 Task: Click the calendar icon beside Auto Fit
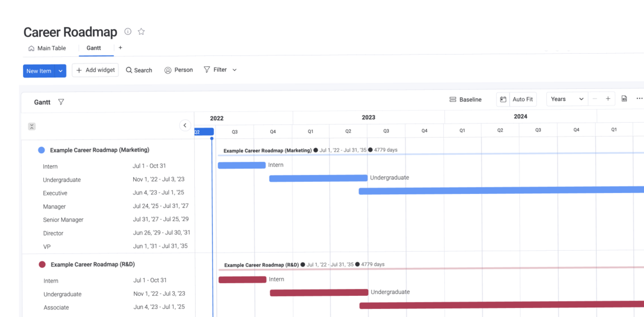pyautogui.click(x=503, y=99)
